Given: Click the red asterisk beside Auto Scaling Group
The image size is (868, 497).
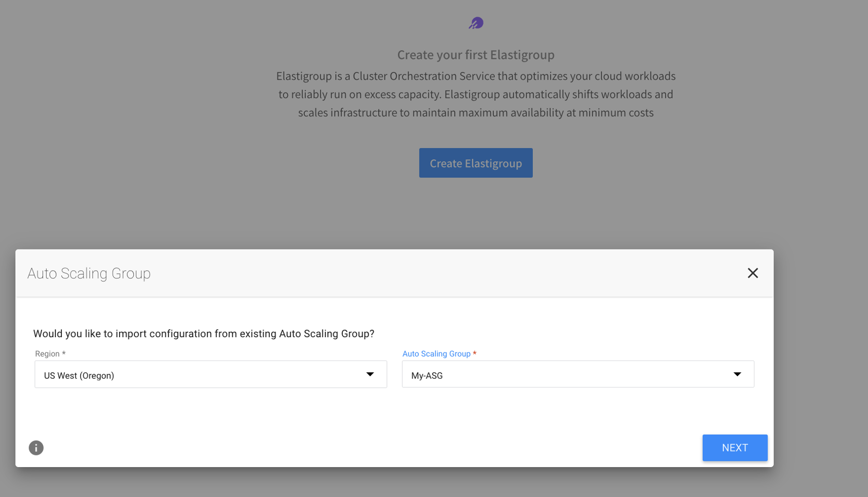Looking at the screenshot, I should 475,354.
